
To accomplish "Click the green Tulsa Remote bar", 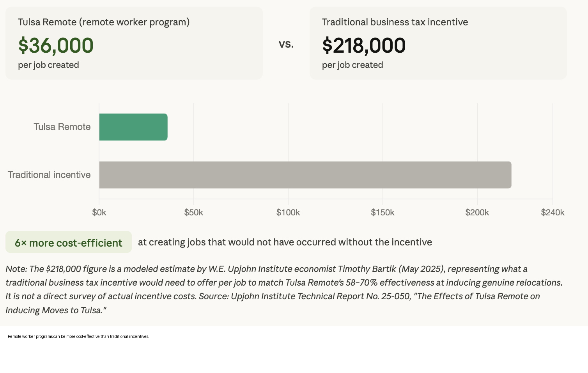I will (x=133, y=127).
